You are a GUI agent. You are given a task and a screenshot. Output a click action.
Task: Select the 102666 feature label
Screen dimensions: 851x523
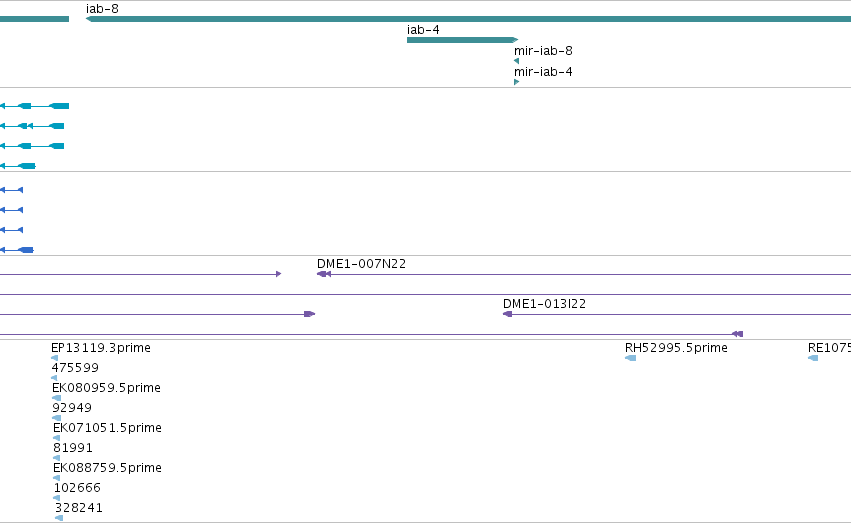tap(78, 488)
